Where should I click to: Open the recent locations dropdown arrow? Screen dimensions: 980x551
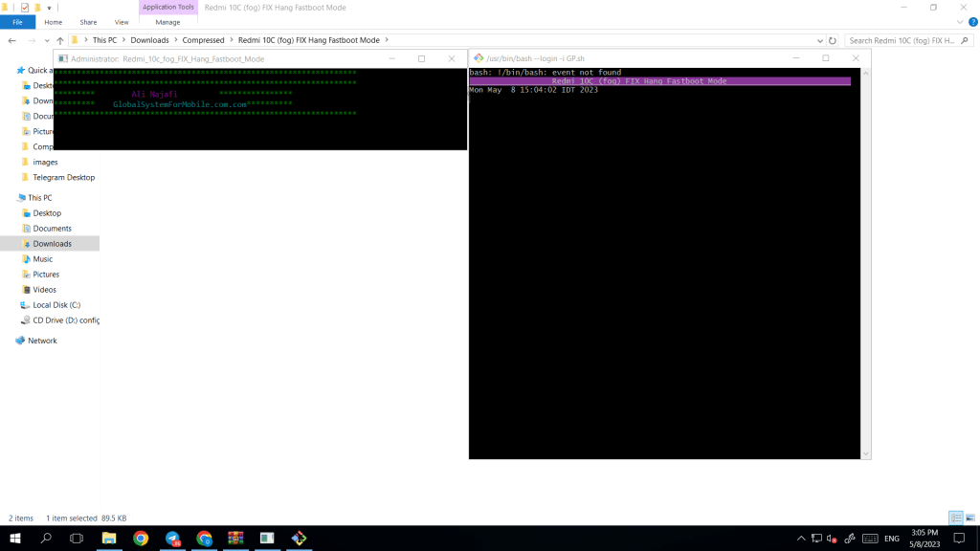(48, 41)
